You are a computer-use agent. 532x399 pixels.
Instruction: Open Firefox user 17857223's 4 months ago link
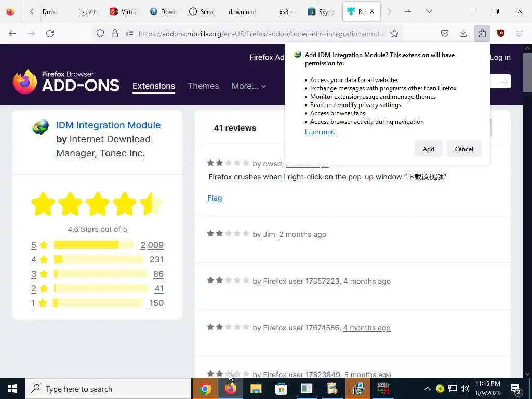point(367,281)
